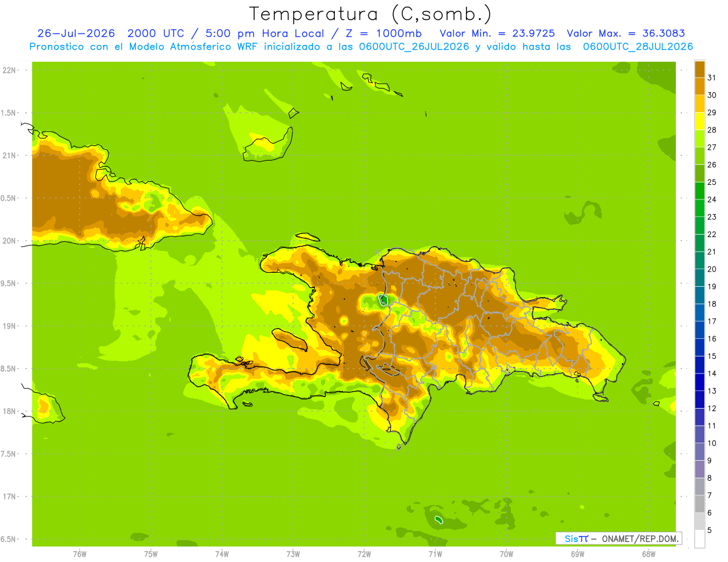Pick the teal swatch between 19 and 20
Image resolution: width=728 pixels, height=562 pixels.
(x=699, y=278)
